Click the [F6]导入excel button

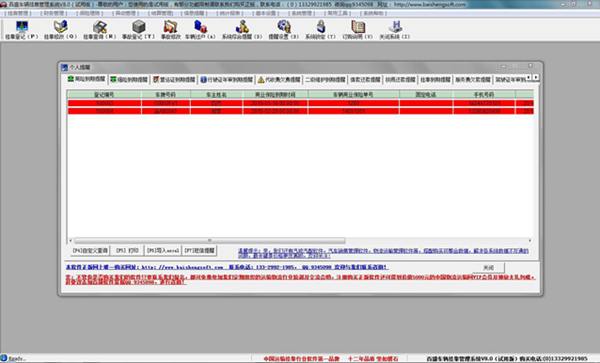tap(163, 251)
